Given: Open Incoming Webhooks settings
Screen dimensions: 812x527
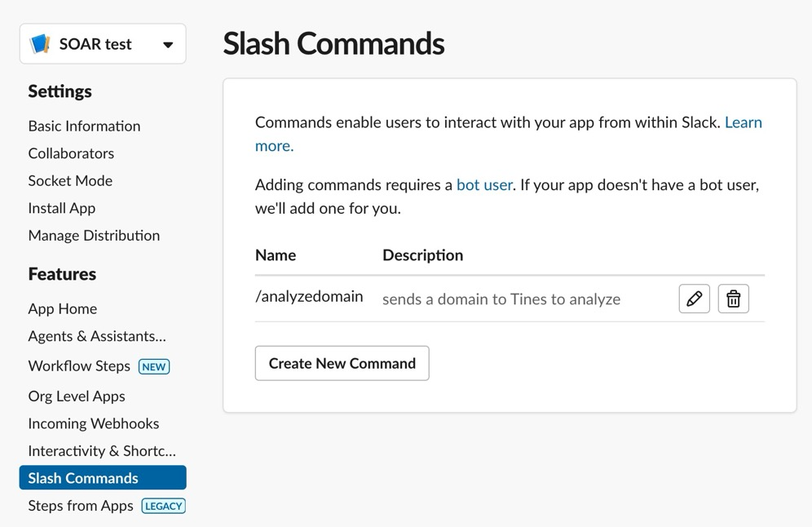Looking at the screenshot, I should (94, 424).
